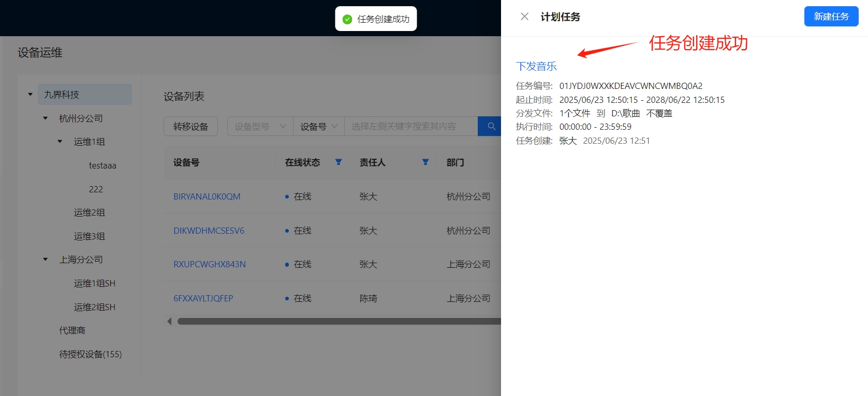This screenshot has width=868, height=396.
Task: Select 运维2组 in the tree
Action: 89,212
